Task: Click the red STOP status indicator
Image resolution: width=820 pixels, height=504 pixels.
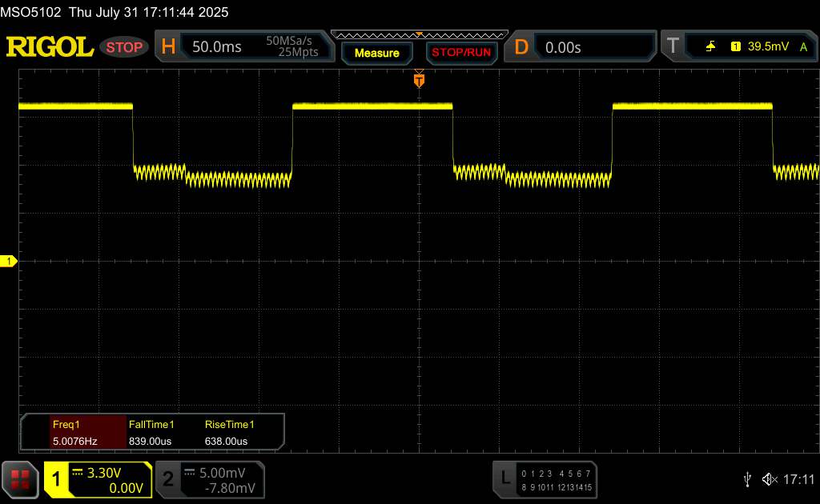Action: [124, 47]
